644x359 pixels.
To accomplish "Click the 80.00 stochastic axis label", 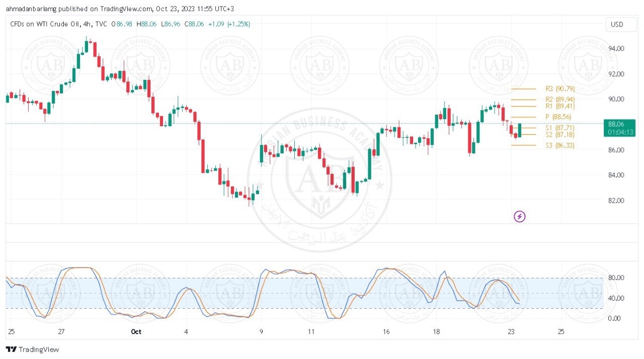I will 616,278.
